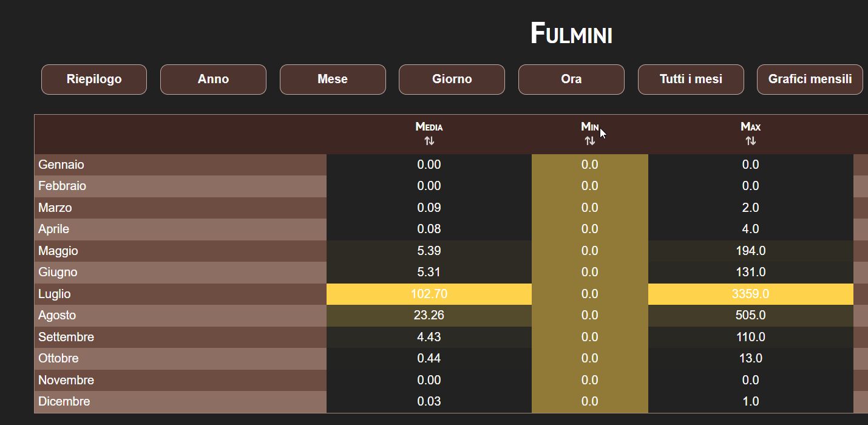Click the sort arrows under Media
This screenshot has width=868, height=425.
click(x=429, y=141)
